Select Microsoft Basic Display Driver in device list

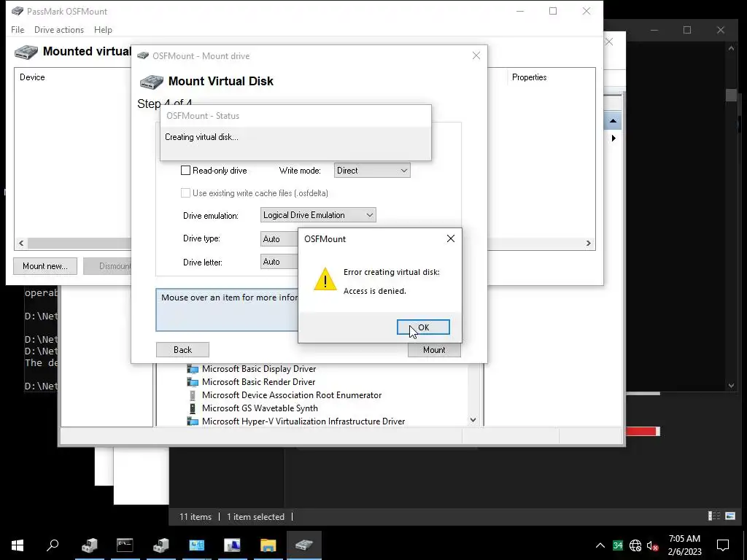[259, 368]
